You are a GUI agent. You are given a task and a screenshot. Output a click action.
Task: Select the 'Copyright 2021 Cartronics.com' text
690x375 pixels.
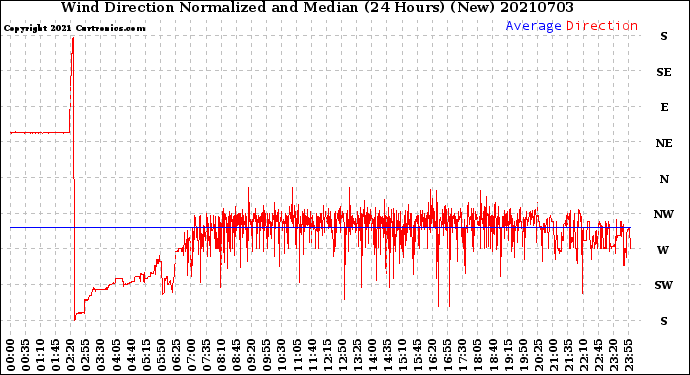(x=74, y=28)
